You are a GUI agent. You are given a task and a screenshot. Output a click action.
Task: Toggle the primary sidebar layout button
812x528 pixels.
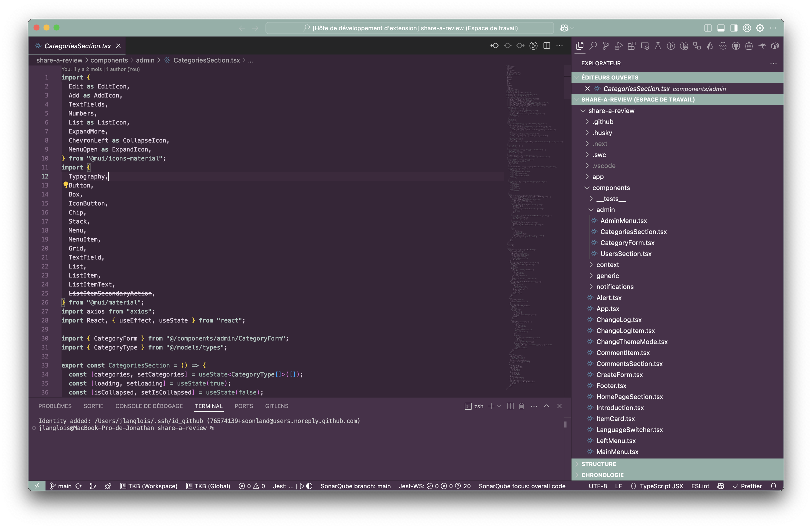pyautogui.click(x=708, y=28)
